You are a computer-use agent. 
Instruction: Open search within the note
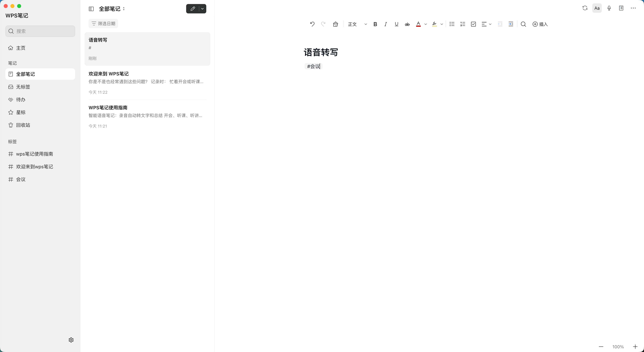[523, 24]
